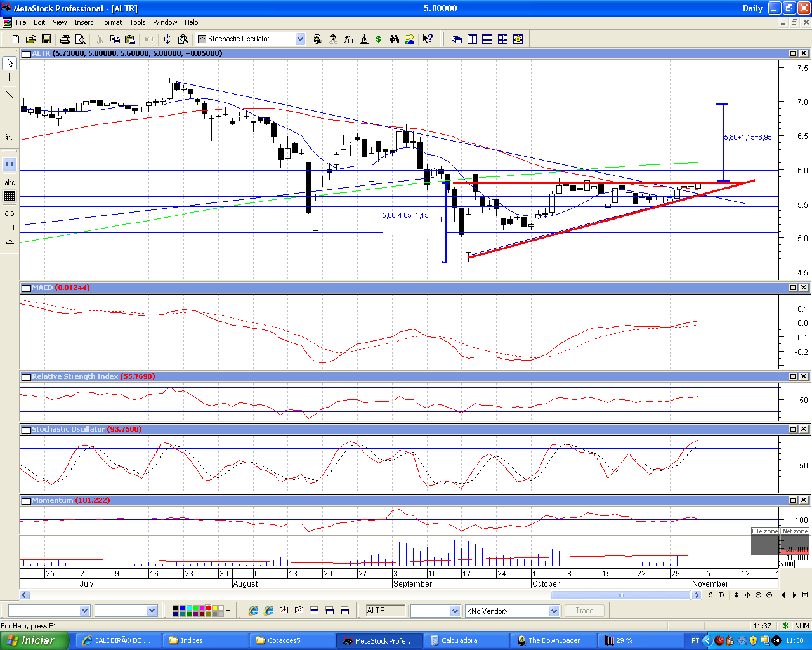Image resolution: width=812 pixels, height=650 pixels.
Task: Open the Cotacoes5 folder from taskbar
Action: click(292, 640)
